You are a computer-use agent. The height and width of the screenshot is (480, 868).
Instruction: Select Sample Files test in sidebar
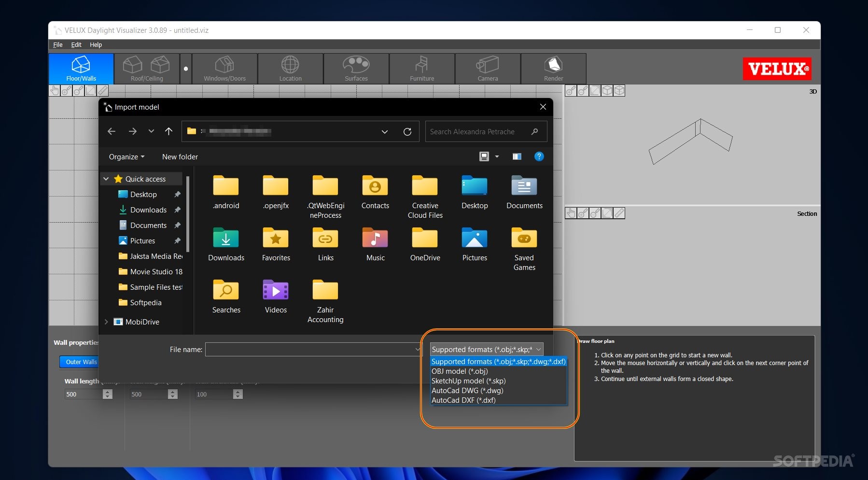pyautogui.click(x=150, y=287)
